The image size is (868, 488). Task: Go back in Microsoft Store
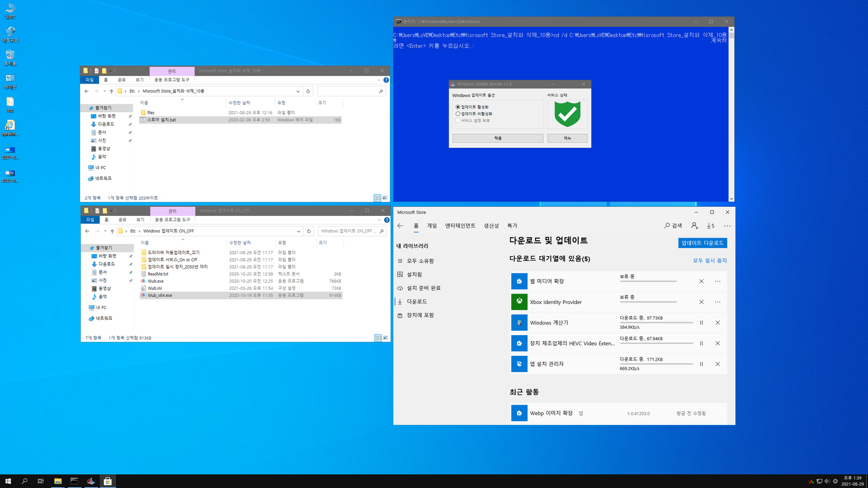[400, 226]
